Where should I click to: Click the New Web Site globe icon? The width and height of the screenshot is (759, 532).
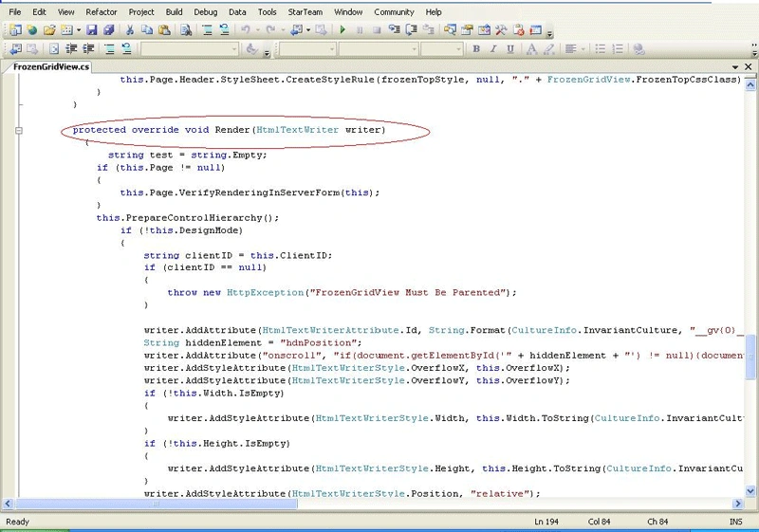click(x=32, y=30)
